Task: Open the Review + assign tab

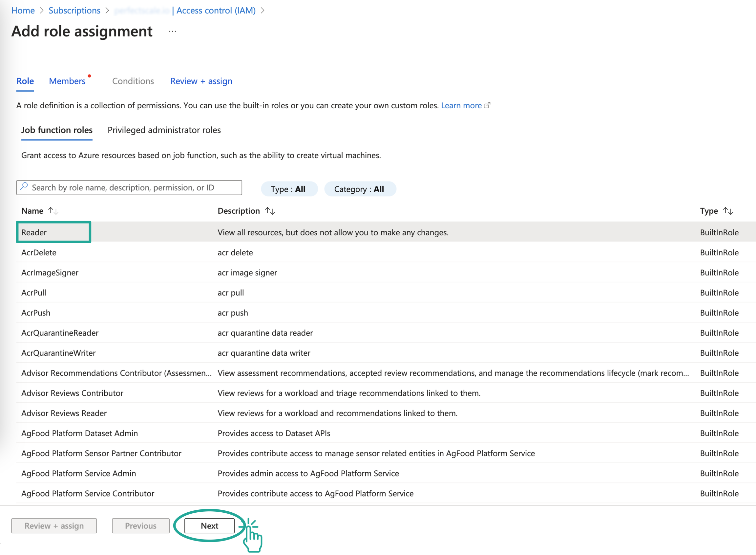Action: 201,81
